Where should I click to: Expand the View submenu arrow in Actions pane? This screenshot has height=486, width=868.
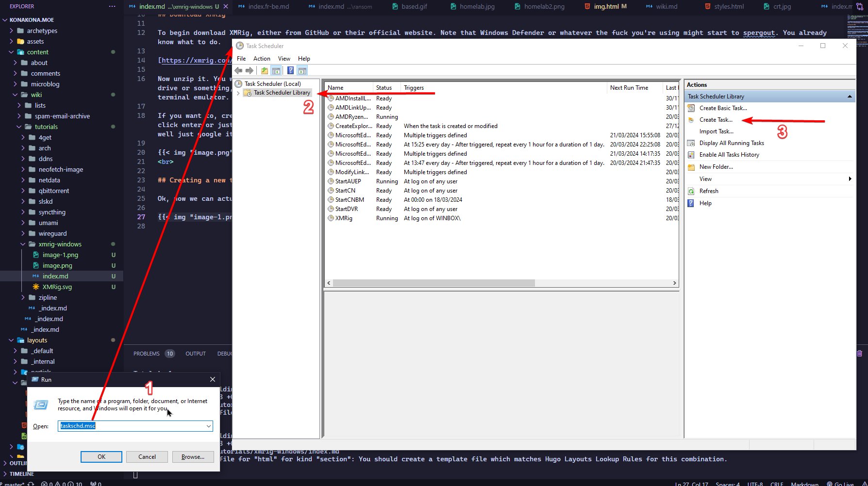[850, 179]
